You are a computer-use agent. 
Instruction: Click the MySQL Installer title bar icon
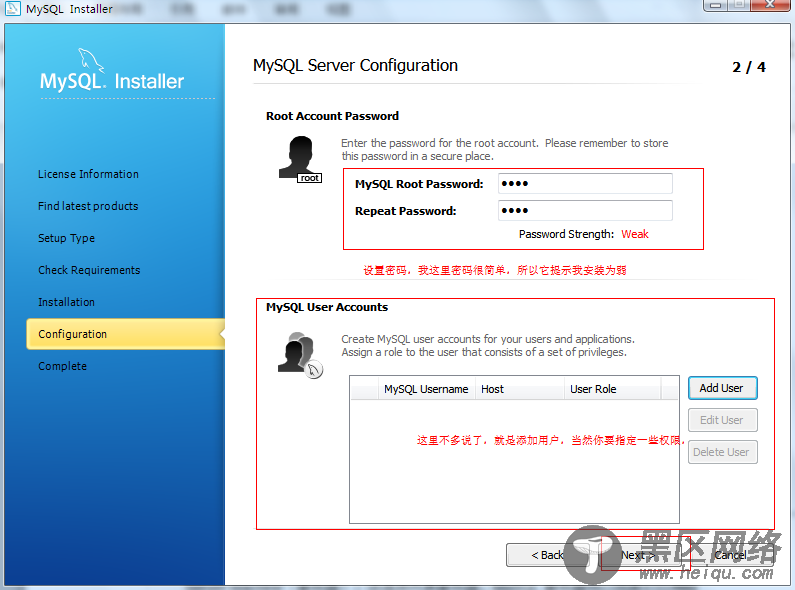point(12,8)
